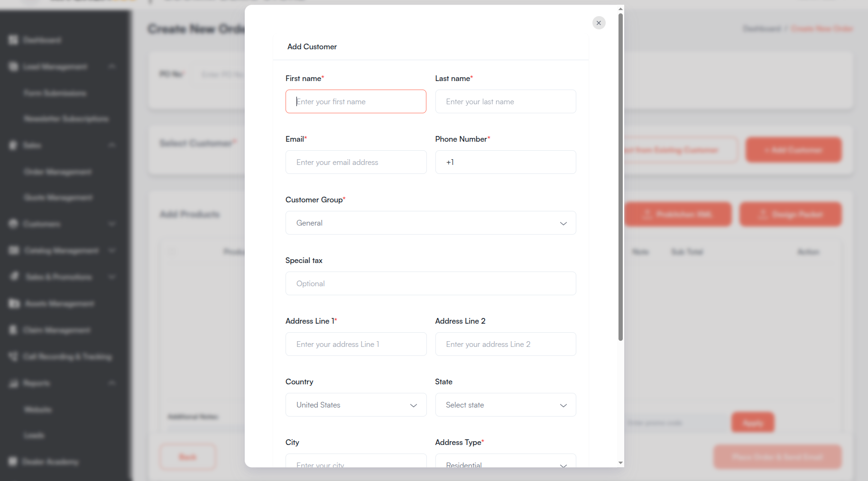
Task: Click the City input field
Action: (356, 461)
